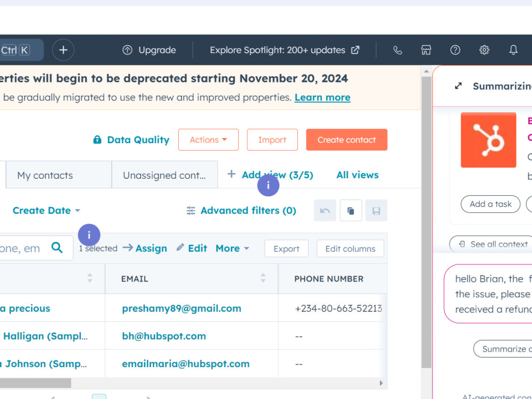Switch to My contacts tab

pyautogui.click(x=59, y=174)
